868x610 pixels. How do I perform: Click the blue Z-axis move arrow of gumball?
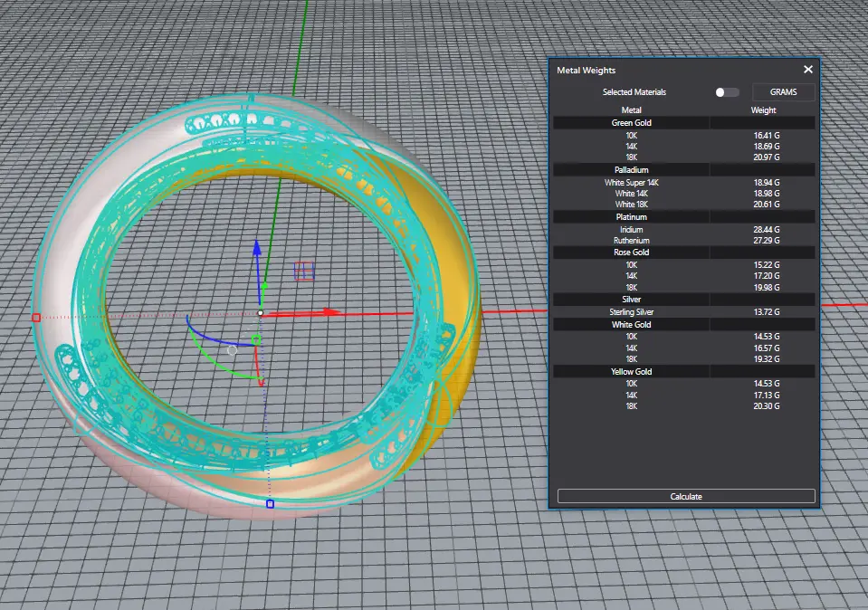[257, 248]
